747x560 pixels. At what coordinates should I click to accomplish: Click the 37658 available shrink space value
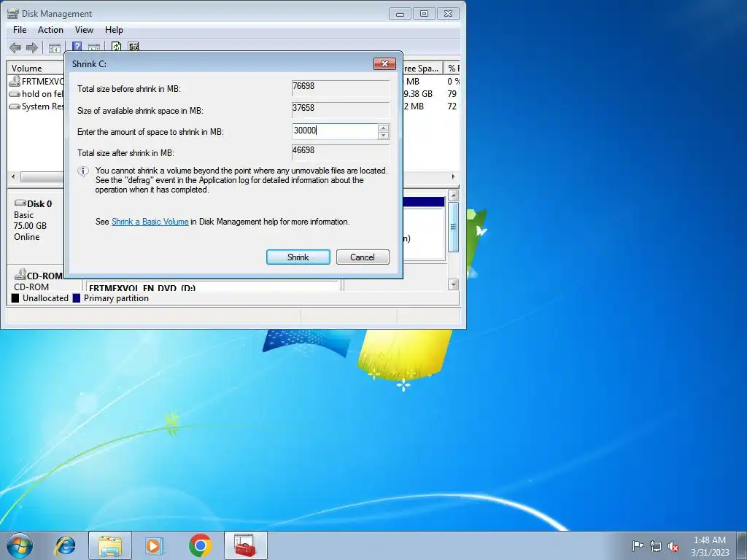click(x=341, y=110)
